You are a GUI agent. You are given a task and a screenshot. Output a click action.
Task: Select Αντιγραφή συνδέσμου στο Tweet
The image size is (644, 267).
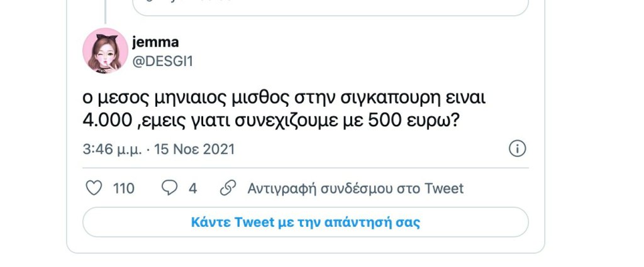[355, 188]
